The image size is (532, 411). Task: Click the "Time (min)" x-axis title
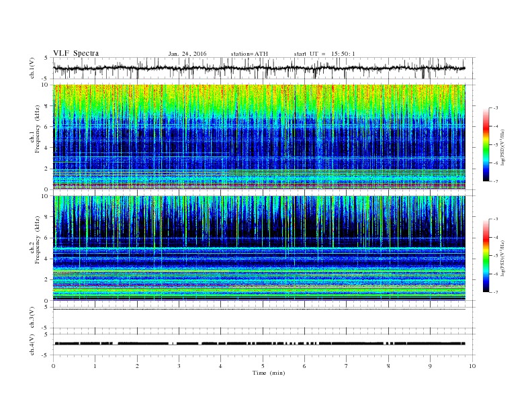pos(269,373)
